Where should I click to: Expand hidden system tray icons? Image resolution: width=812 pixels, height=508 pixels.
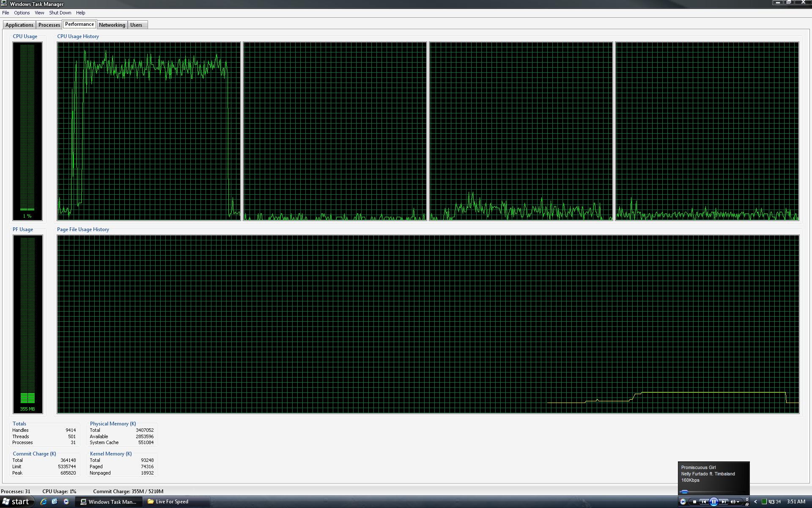coord(755,502)
